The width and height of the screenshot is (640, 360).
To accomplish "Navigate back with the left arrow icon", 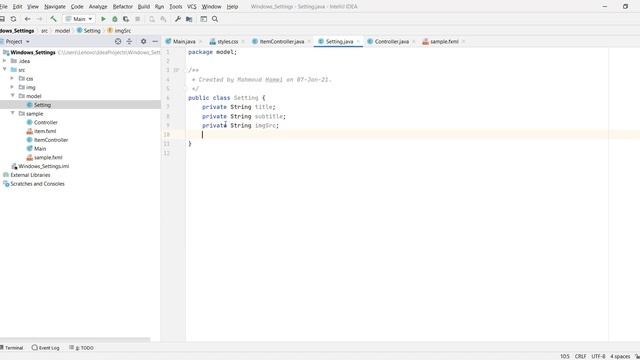I will pos(27,19).
